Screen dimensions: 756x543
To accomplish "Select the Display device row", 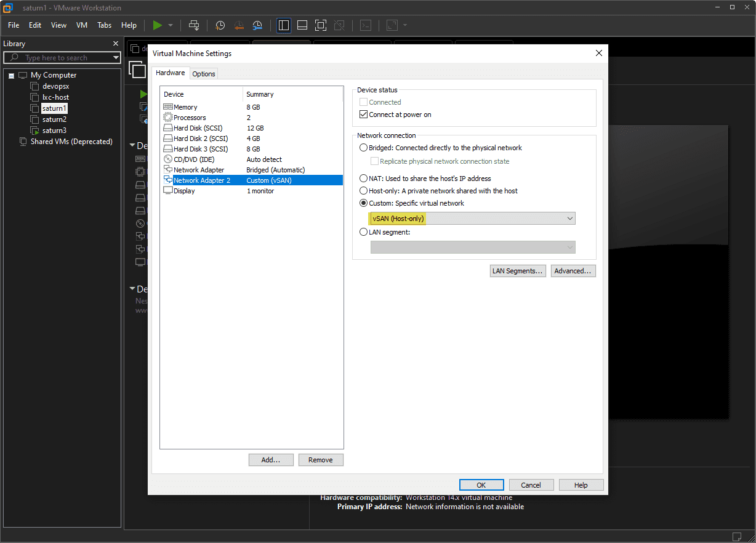I will pyautogui.click(x=251, y=191).
